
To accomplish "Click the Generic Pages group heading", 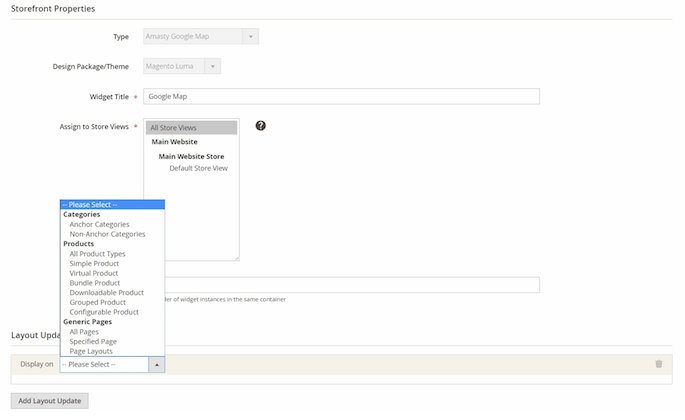I will pyautogui.click(x=87, y=322).
